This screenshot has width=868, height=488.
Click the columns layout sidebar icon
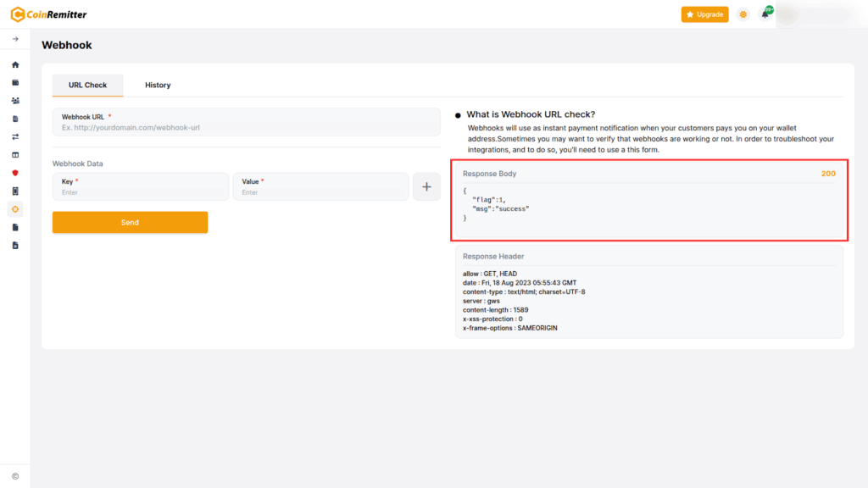point(15,155)
